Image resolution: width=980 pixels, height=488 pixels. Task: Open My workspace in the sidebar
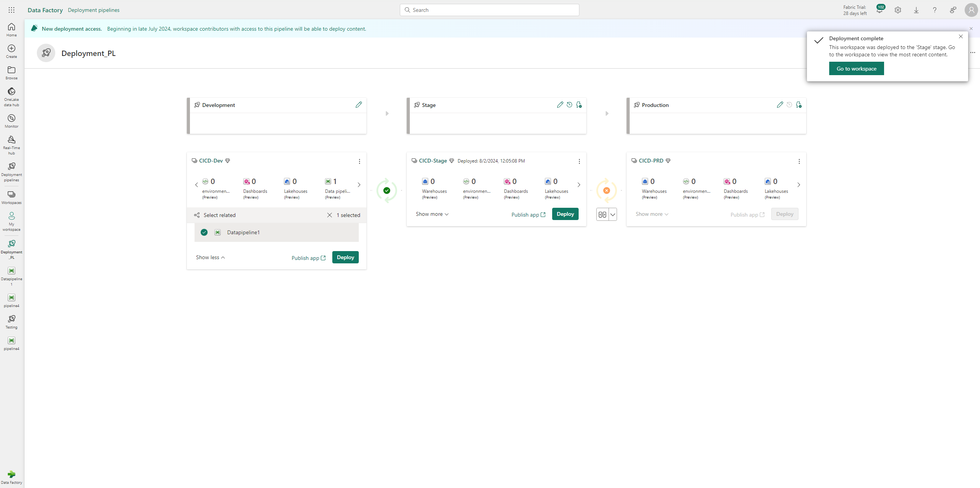click(x=12, y=222)
